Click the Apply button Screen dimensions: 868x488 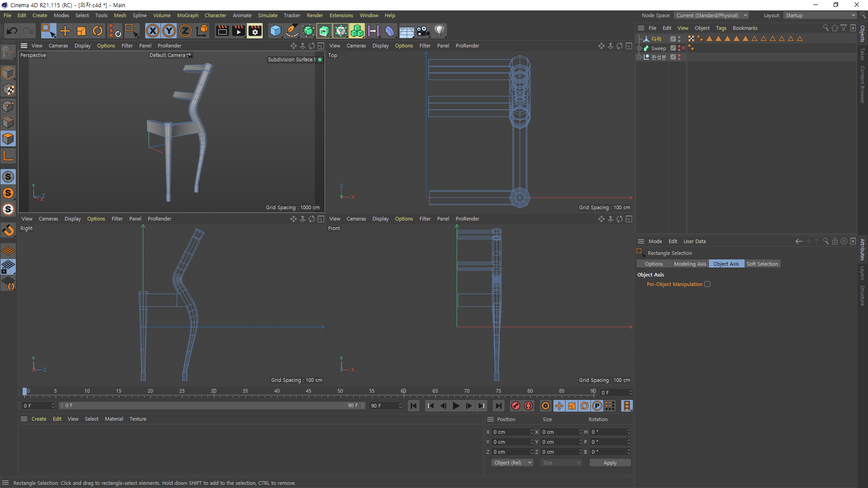(x=610, y=463)
